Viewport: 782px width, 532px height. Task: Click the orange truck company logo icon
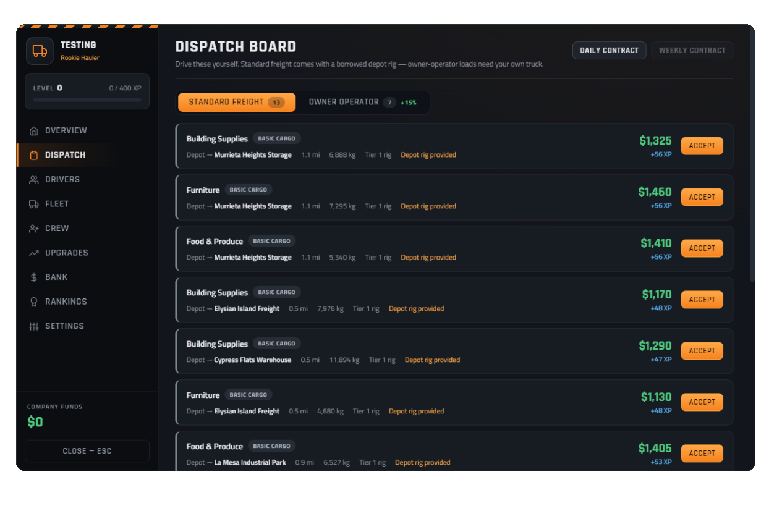40,51
